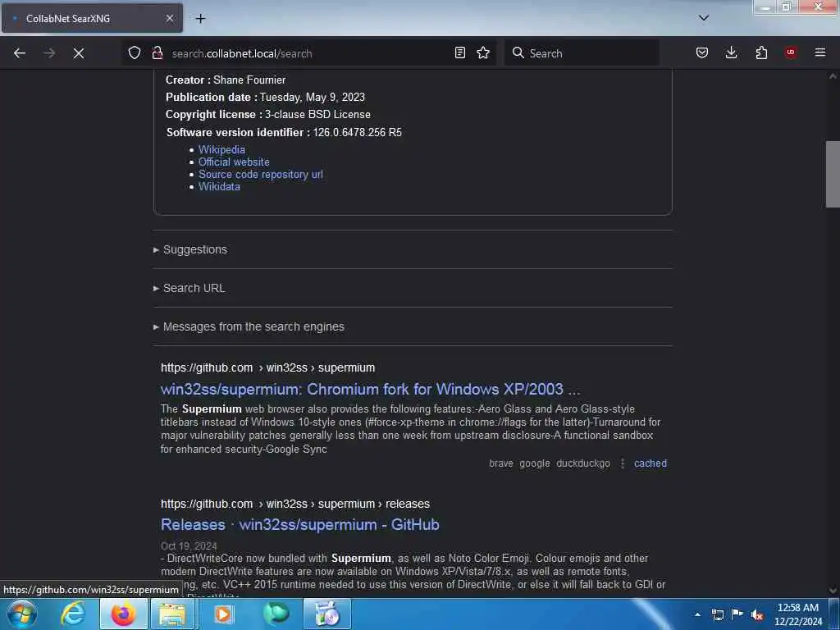View site security lock information
Screen dimensions: 840x630
(157, 52)
